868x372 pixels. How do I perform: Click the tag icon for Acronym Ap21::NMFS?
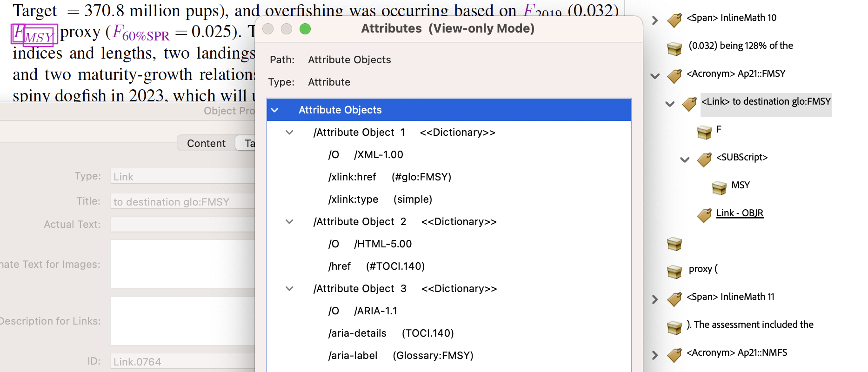(x=674, y=354)
